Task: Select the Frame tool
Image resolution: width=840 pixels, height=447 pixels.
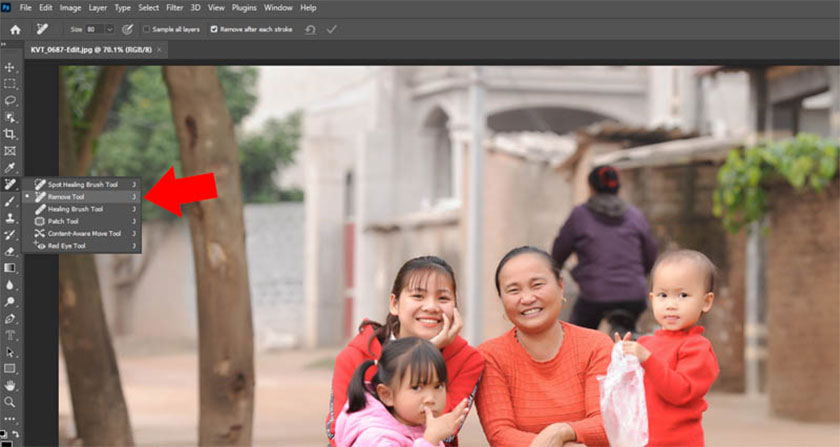Action: pos(10,151)
